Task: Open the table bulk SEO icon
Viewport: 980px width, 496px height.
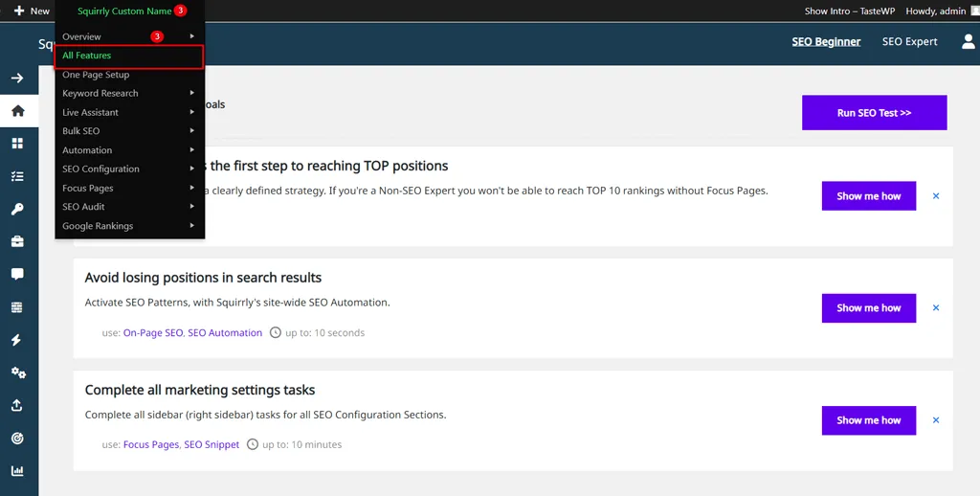Action: point(17,307)
